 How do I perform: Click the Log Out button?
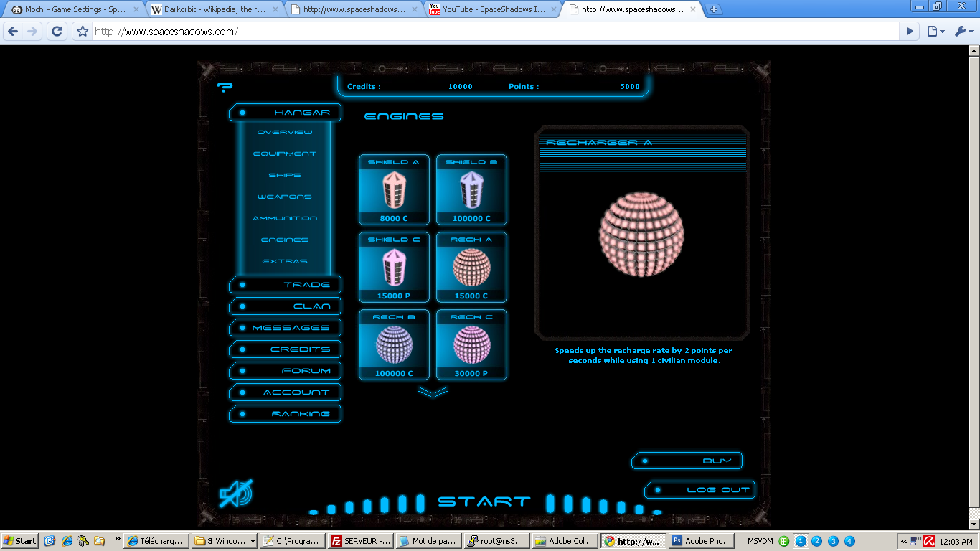pyautogui.click(x=699, y=489)
